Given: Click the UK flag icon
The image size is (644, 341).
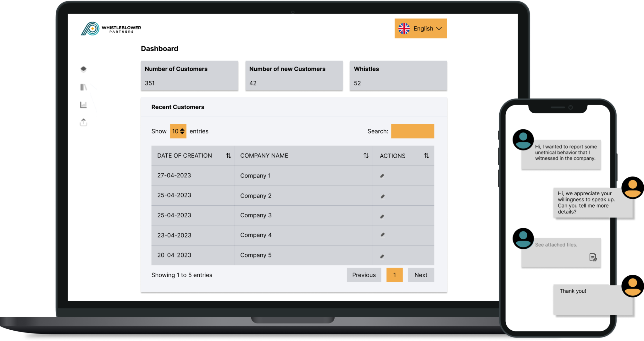Looking at the screenshot, I should point(404,29).
